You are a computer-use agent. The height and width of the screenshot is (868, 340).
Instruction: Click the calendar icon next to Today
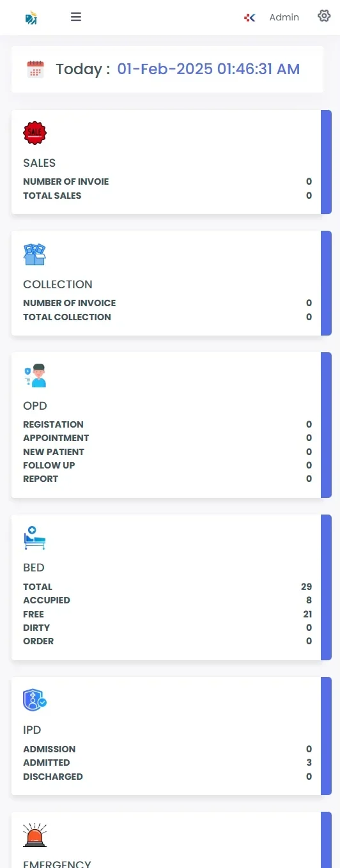pos(36,69)
